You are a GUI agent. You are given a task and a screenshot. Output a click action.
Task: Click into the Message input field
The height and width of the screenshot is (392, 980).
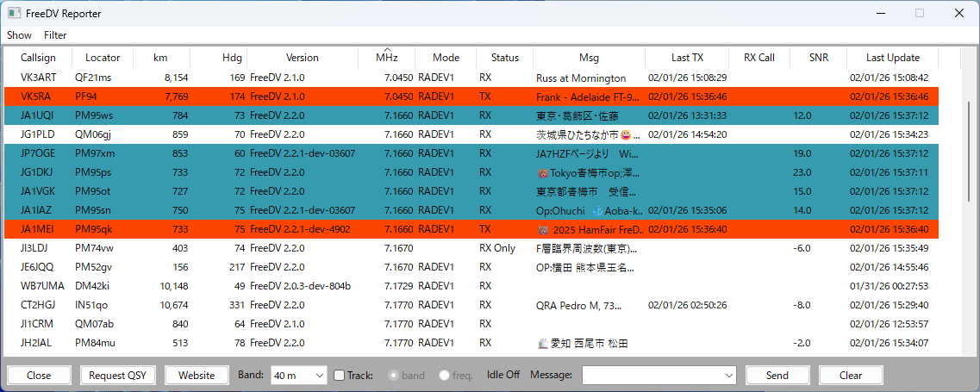point(652,375)
